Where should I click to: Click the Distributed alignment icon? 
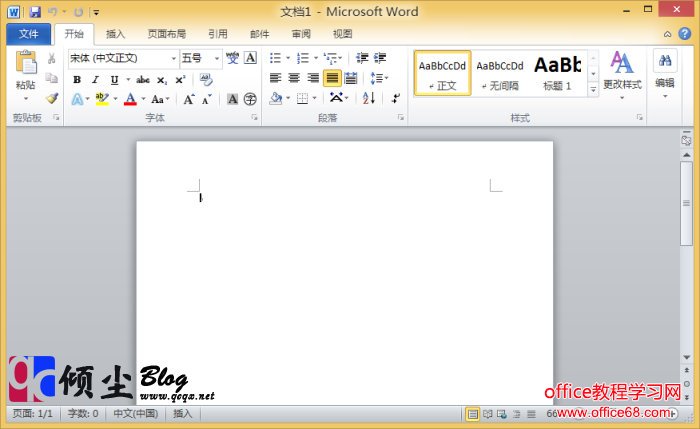(x=351, y=78)
